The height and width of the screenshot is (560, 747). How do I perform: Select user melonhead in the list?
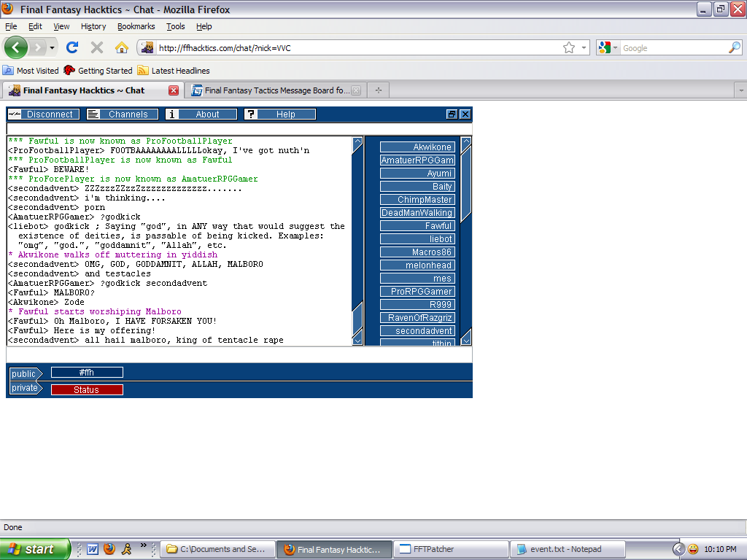418,265
